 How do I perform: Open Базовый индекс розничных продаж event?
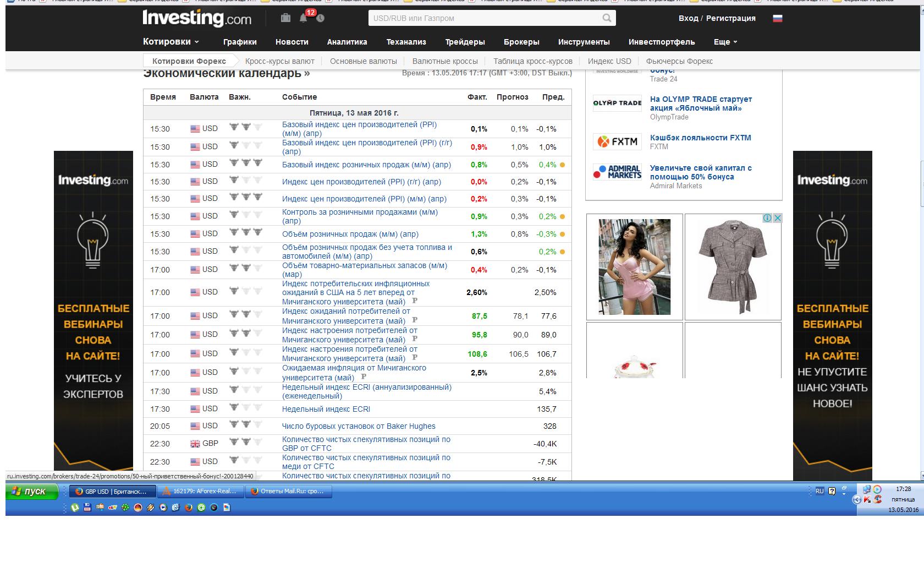coord(366,165)
